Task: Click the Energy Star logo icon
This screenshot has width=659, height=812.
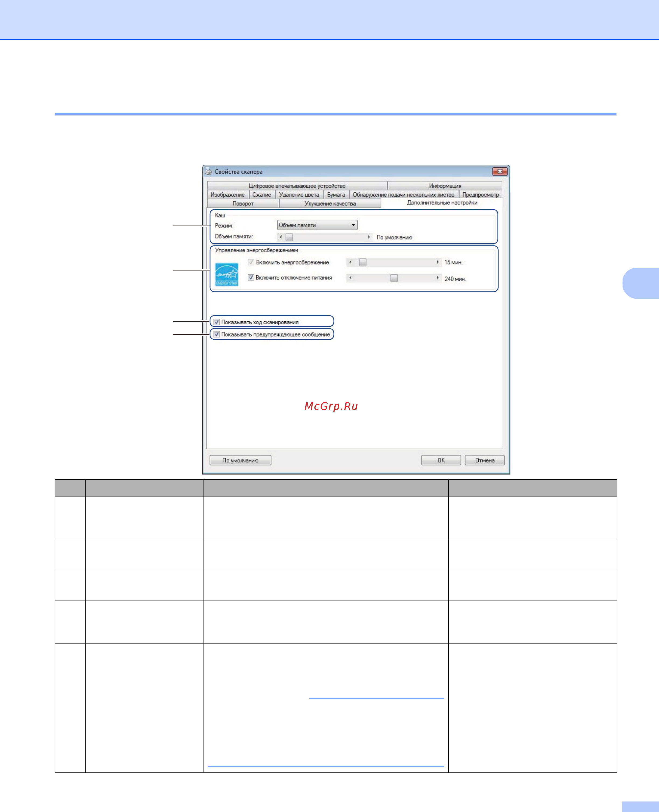Action: [227, 274]
